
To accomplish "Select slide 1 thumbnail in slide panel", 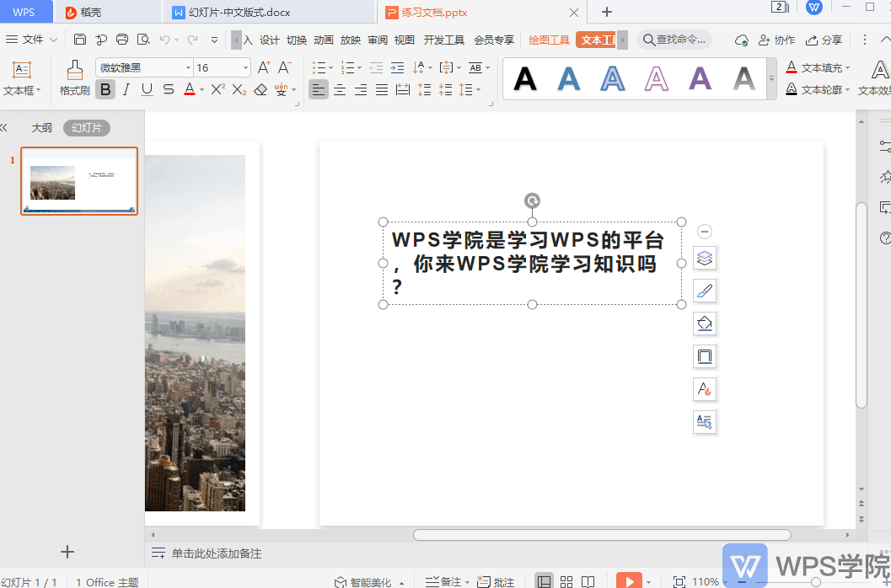I will pyautogui.click(x=79, y=181).
